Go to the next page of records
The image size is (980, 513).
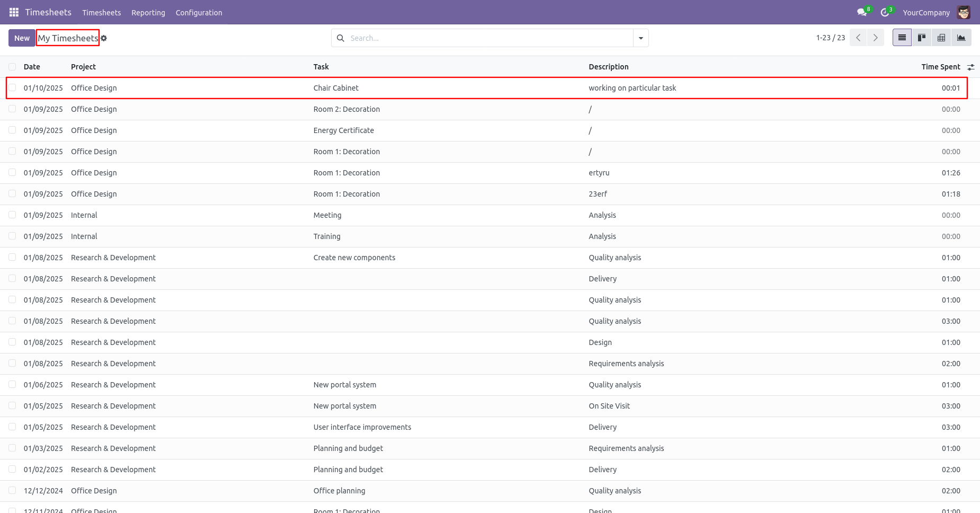[x=875, y=38]
